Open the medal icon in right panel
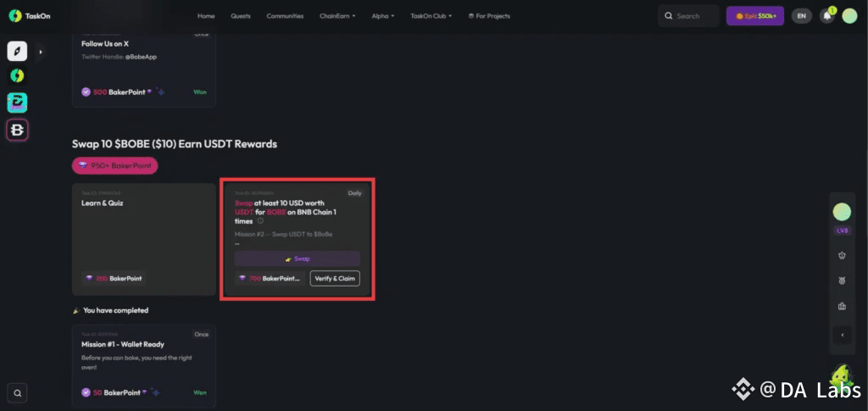 (842, 281)
